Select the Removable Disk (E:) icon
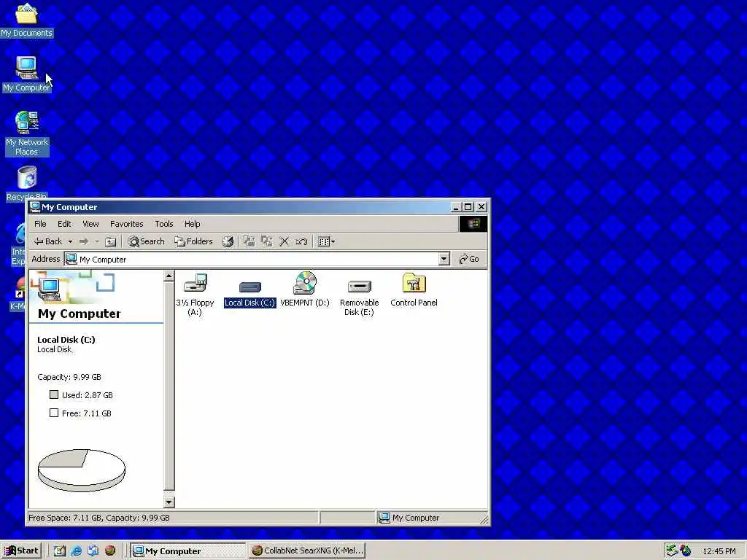Screen dimensions: 747x560 tap(359, 296)
